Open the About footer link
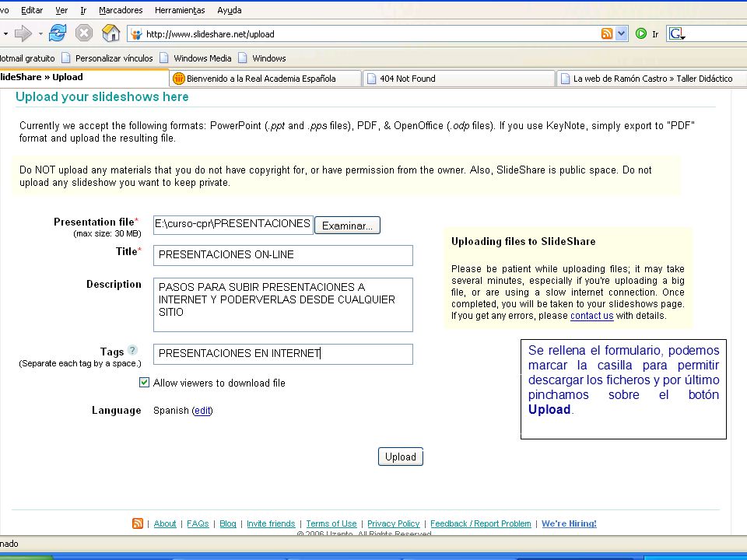This screenshot has height=560, width=747. click(x=165, y=523)
